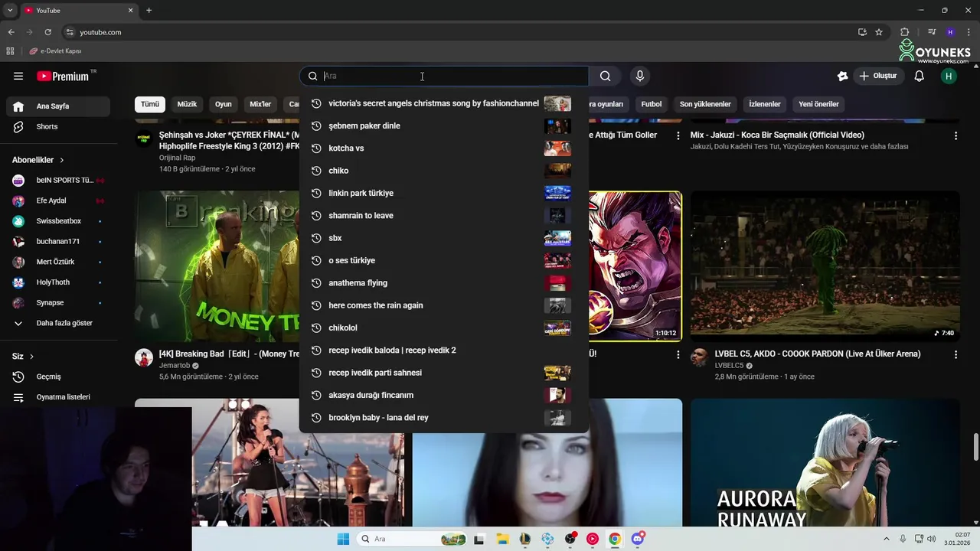980x551 pixels.
Task: Open Oynatma listeleri in sidebar
Action: tap(57, 397)
